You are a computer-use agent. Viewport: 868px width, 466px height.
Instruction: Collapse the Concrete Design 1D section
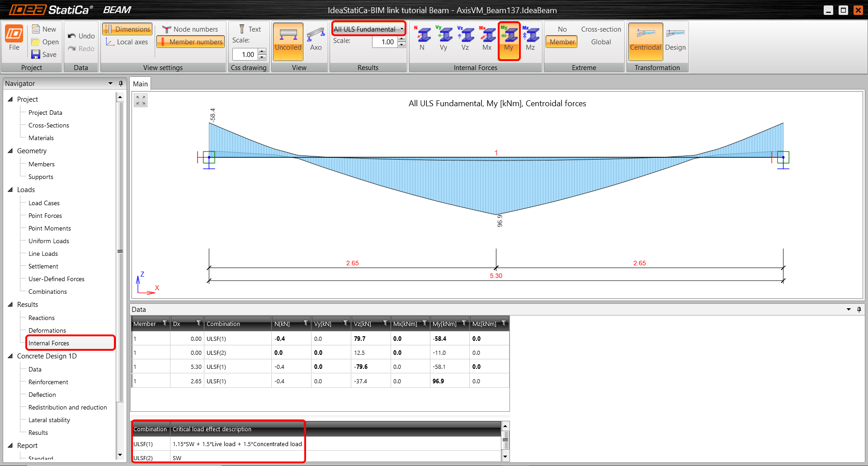click(10, 356)
